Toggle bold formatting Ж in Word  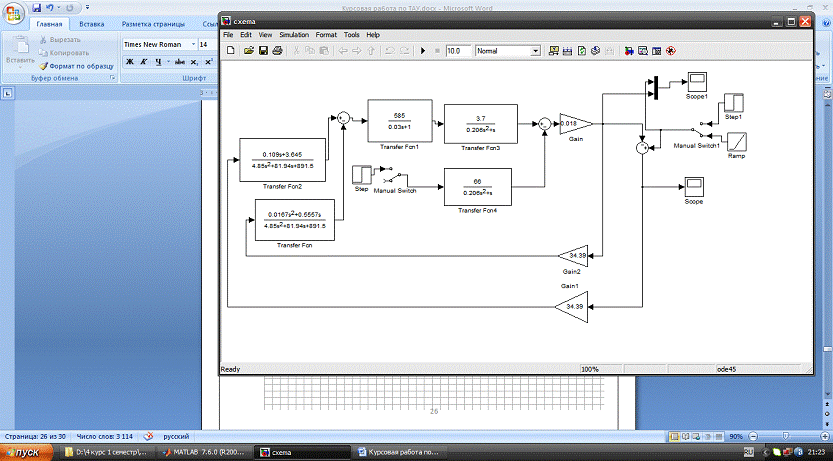[129, 62]
